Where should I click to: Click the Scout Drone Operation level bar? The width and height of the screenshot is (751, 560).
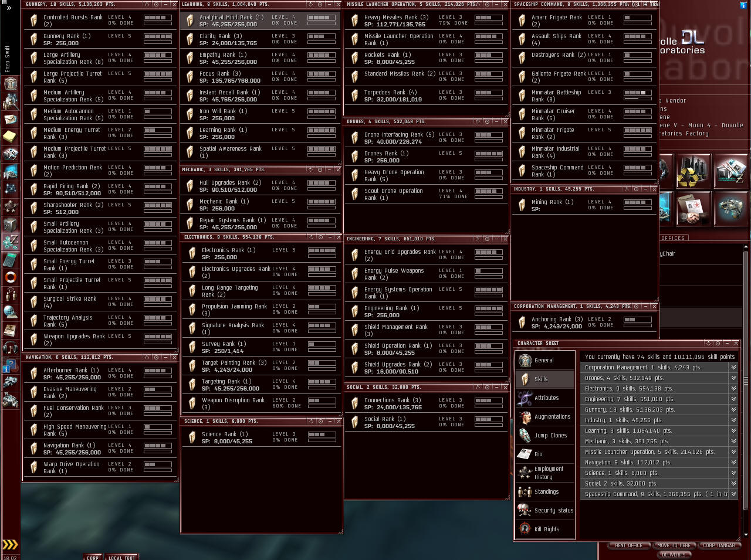click(x=488, y=192)
